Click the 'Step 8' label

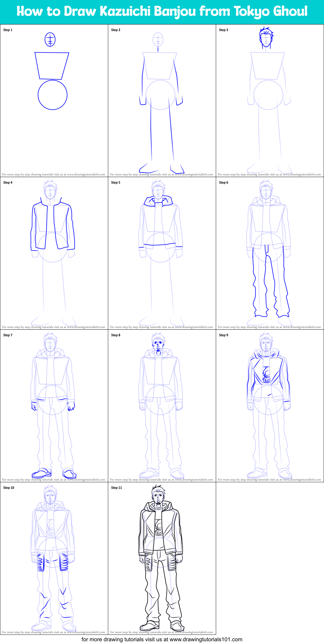[116, 335]
